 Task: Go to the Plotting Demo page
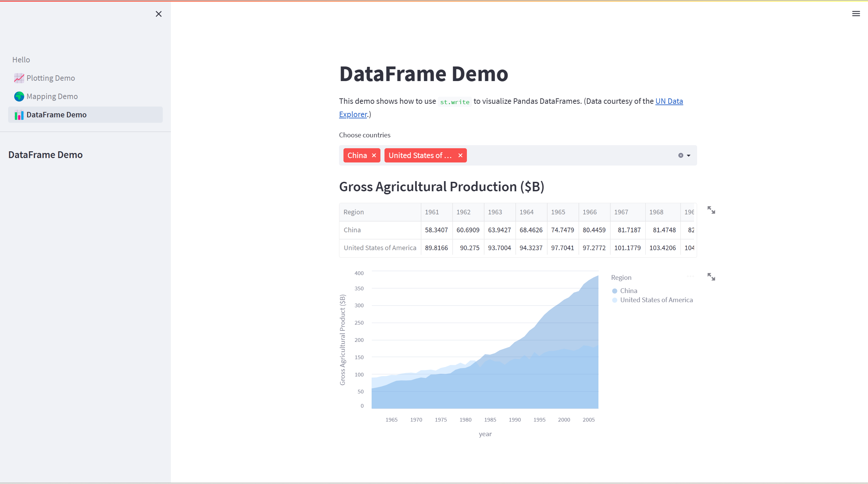51,78
